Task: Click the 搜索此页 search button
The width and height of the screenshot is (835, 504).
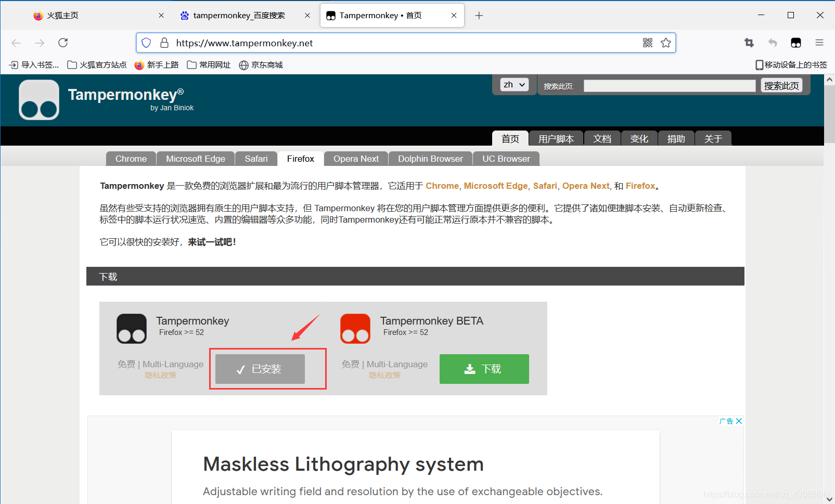Action: [x=781, y=85]
